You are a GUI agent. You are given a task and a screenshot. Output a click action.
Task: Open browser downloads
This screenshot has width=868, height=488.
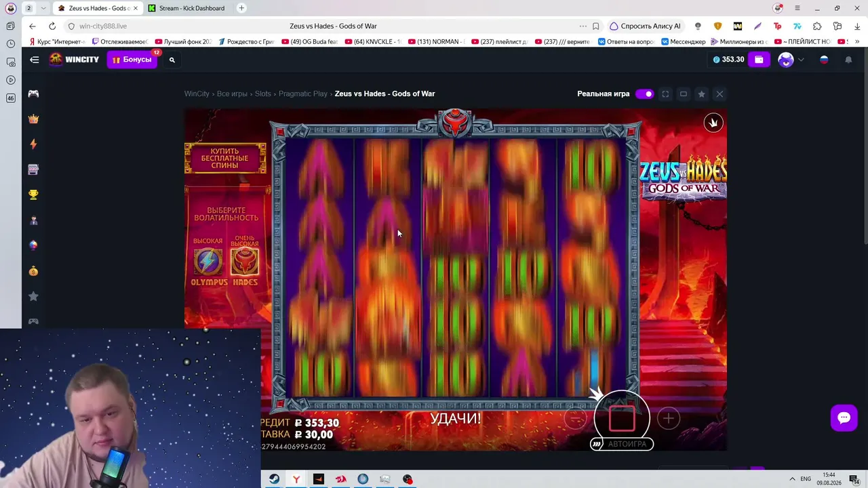point(857,26)
